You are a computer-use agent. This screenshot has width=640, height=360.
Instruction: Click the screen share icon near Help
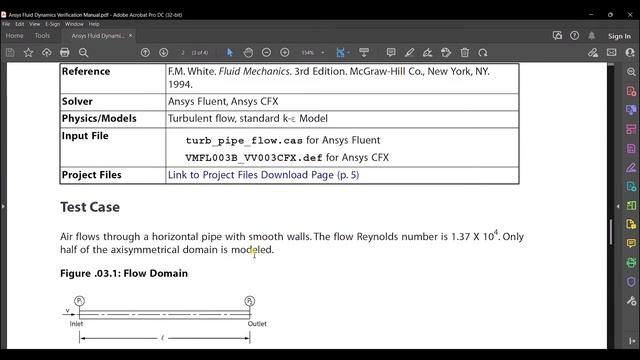coord(558,36)
